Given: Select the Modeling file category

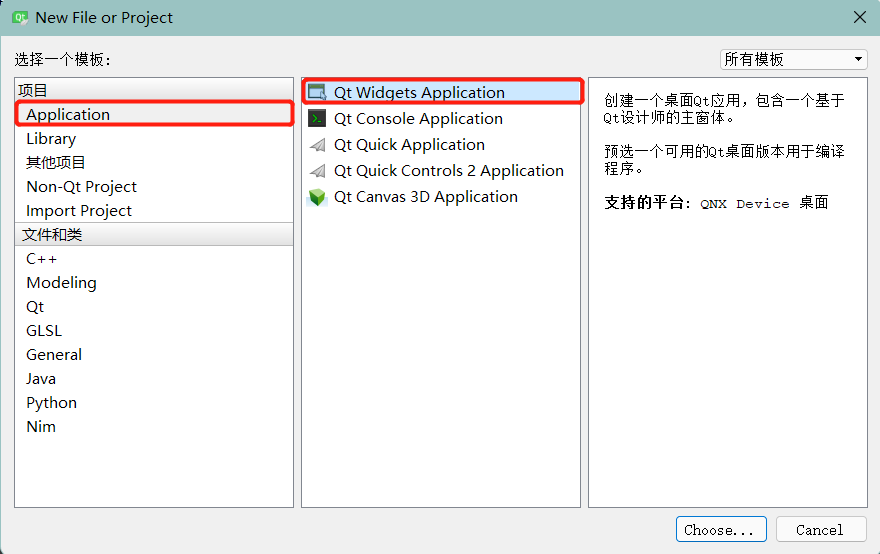Looking at the screenshot, I should (154, 283).
